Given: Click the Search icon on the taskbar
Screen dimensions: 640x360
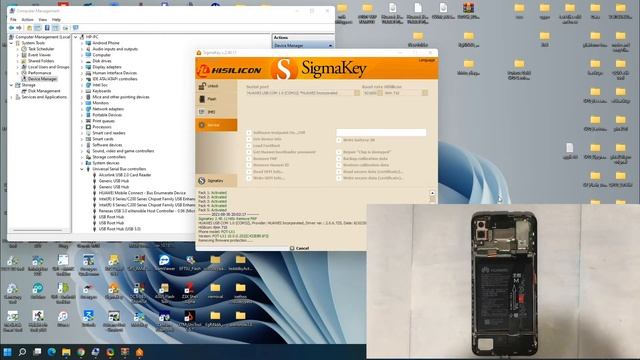Looking at the screenshot, I should tap(22, 352).
